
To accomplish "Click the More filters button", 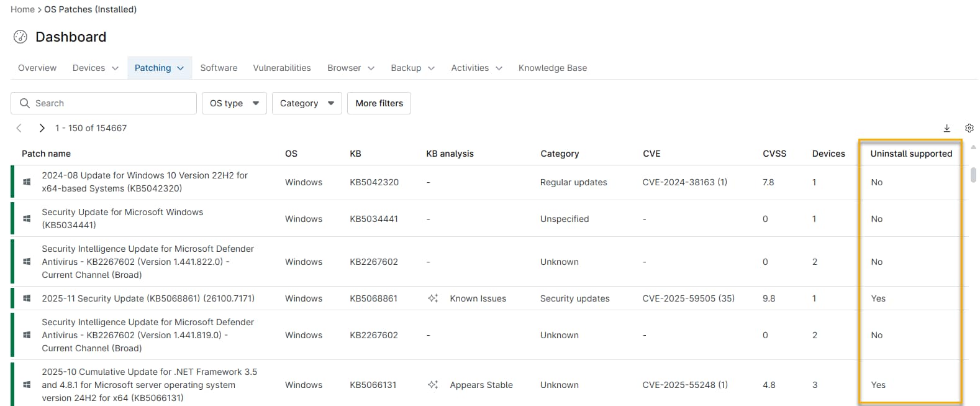I will tap(379, 103).
